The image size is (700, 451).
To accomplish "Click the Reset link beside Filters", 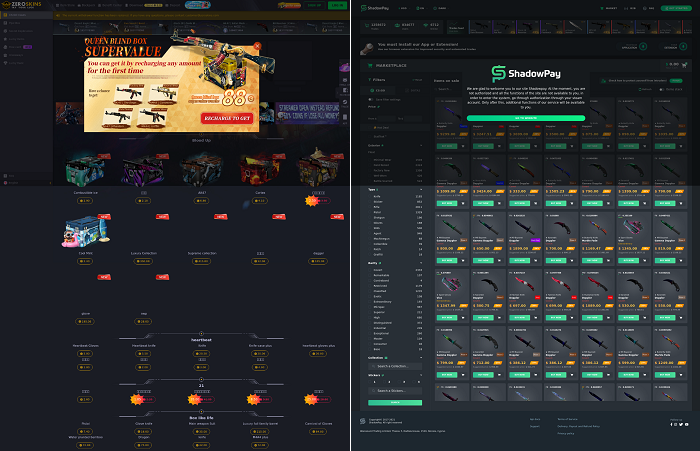I will click(417, 80).
